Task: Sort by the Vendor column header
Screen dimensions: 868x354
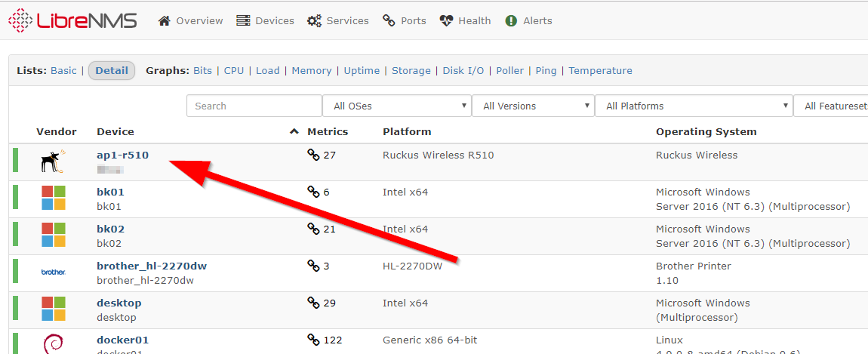Action: (57, 132)
